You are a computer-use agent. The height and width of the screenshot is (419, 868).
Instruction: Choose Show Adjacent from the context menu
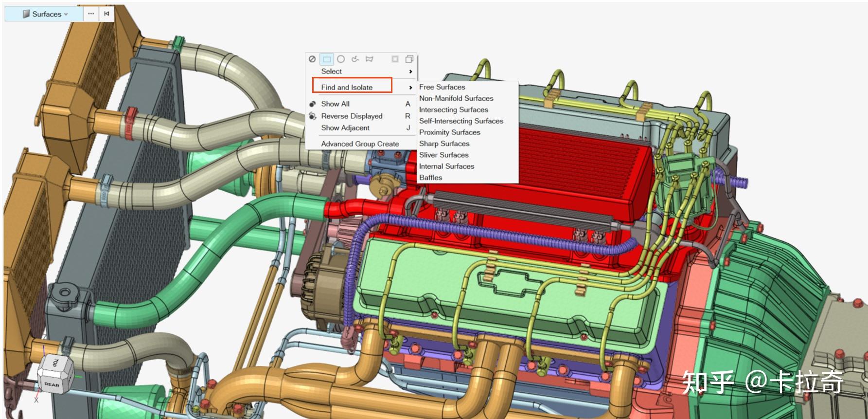361,128
